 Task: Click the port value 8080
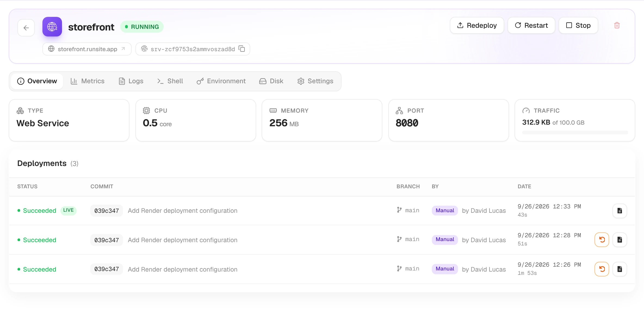(x=407, y=123)
